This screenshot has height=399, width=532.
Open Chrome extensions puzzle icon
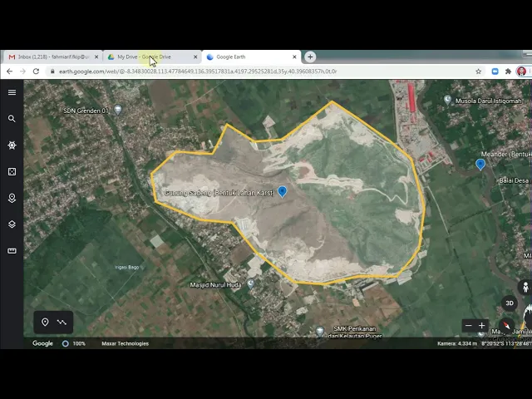pyautogui.click(x=508, y=71)
